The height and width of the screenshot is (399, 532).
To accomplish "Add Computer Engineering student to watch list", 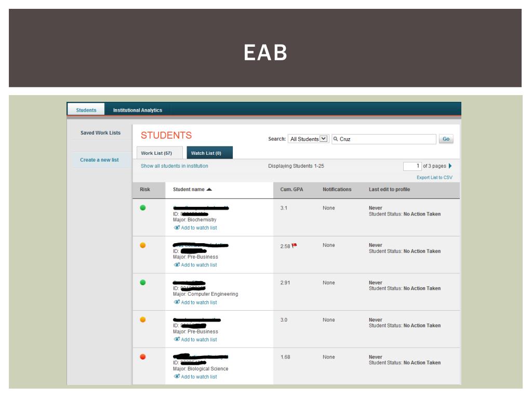I will tap(199, 302).
